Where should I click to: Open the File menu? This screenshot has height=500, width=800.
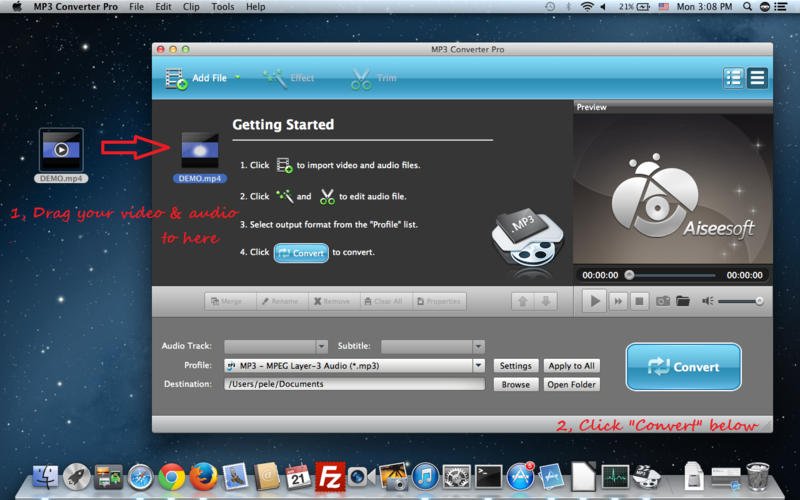pos(136,7)
